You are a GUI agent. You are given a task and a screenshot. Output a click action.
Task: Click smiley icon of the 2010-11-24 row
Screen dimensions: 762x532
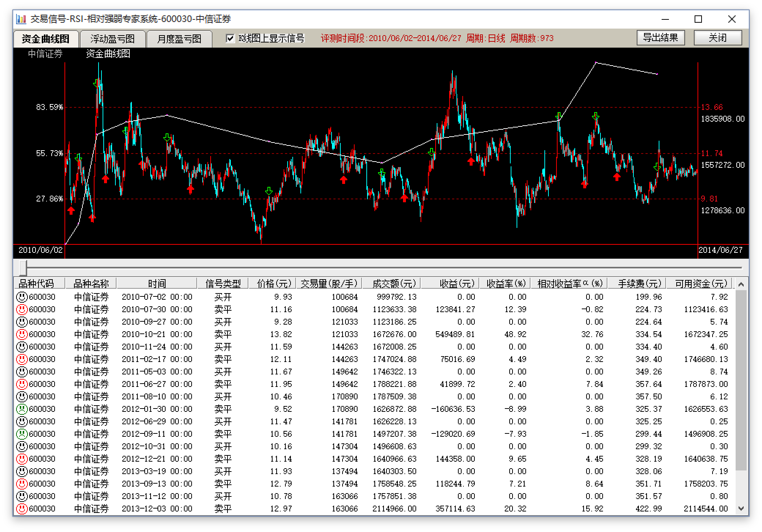pos(22,347)
